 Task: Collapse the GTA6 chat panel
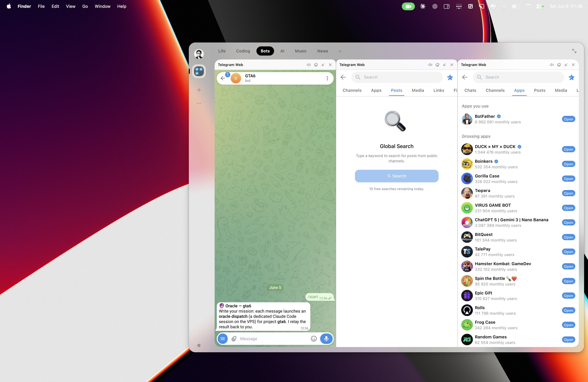[323, 65]
